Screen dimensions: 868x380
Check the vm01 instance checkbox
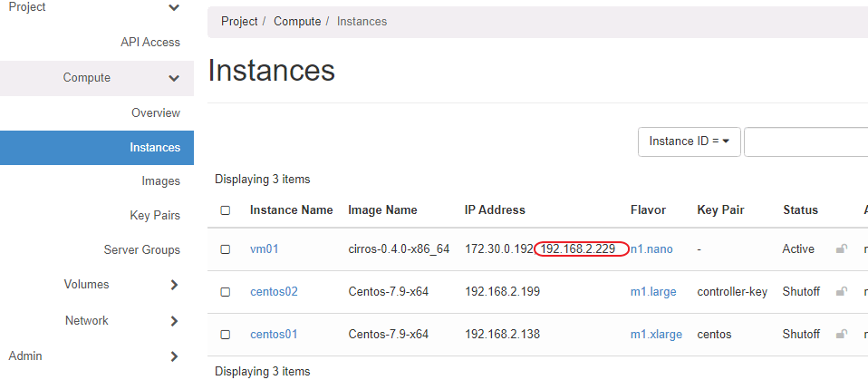coord(226,249)
